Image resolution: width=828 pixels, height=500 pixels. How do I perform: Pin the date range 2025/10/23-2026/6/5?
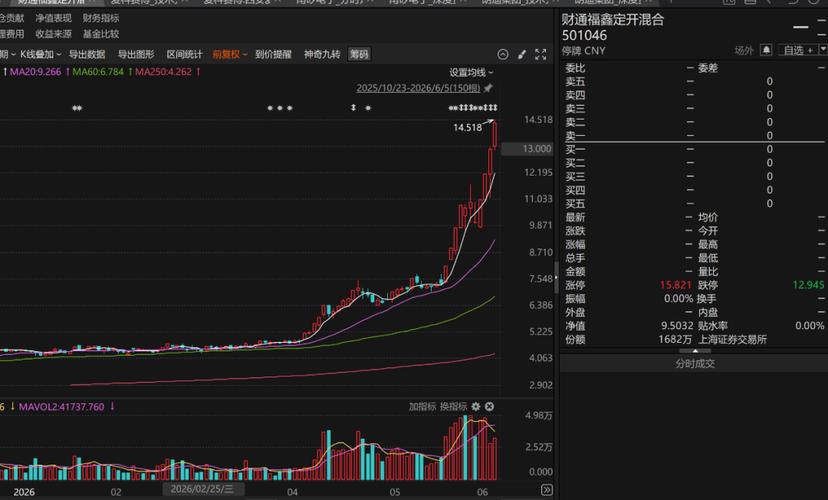point(488,88)
